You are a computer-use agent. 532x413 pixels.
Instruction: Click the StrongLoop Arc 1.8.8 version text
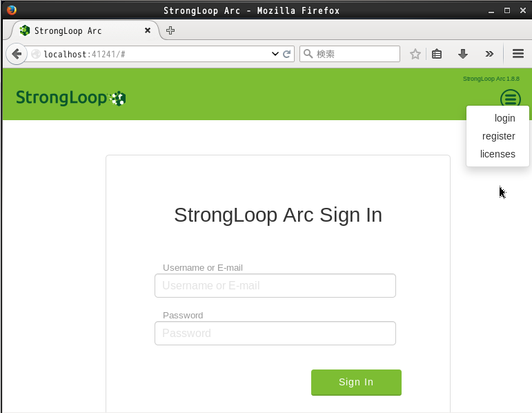click(x=491, y=79)
